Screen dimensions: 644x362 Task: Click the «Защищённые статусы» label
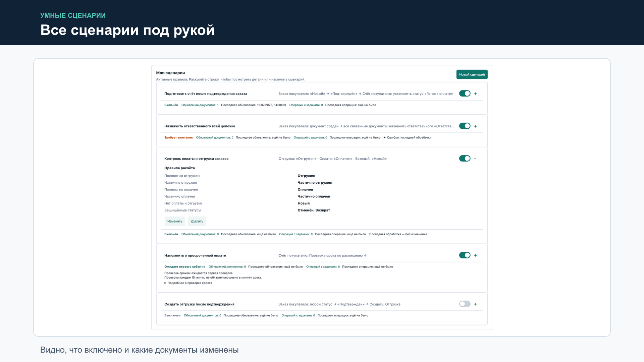pos(182,210)
